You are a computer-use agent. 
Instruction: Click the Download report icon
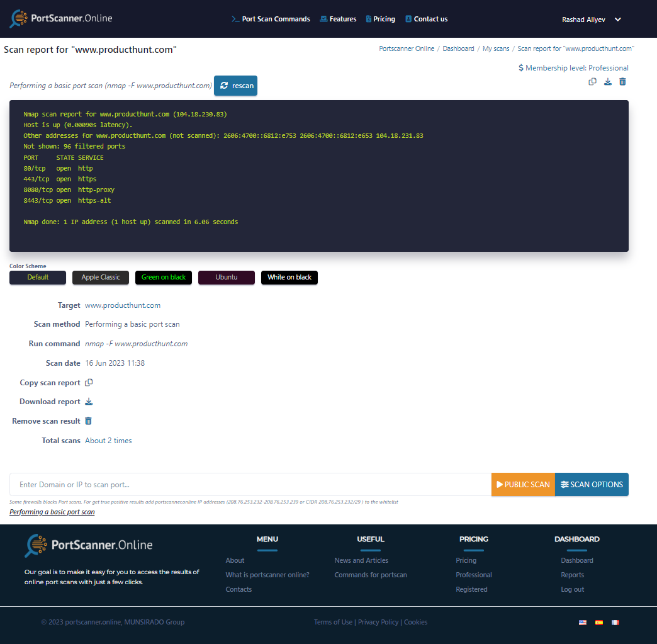(89, 402)
